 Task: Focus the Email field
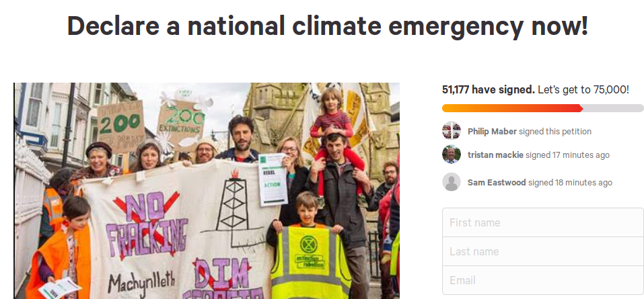[x=543, y=280]
